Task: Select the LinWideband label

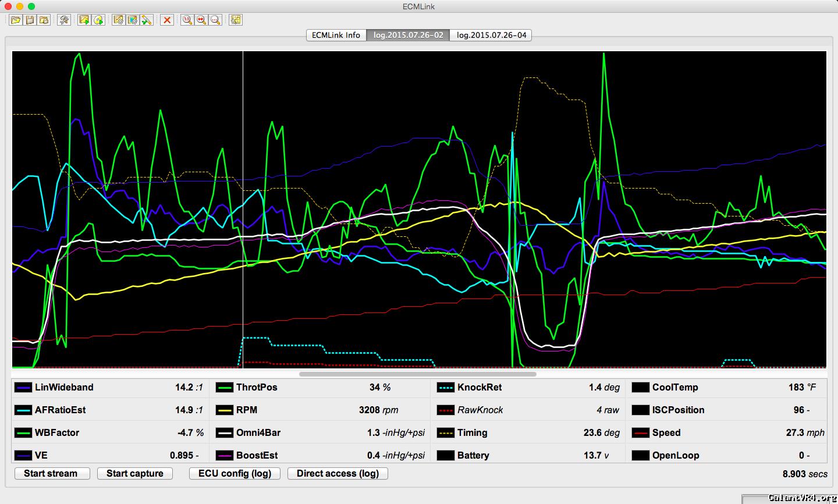Action: click(64, 388)
